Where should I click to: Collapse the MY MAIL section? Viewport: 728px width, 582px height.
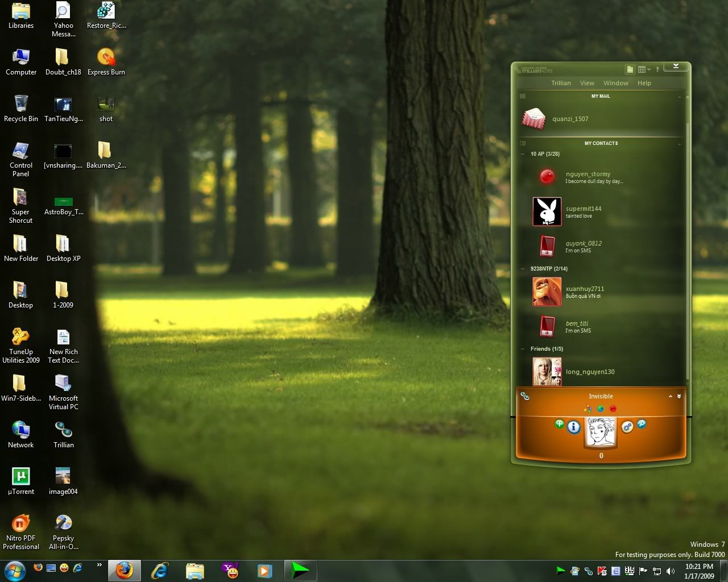pos(680,97)
